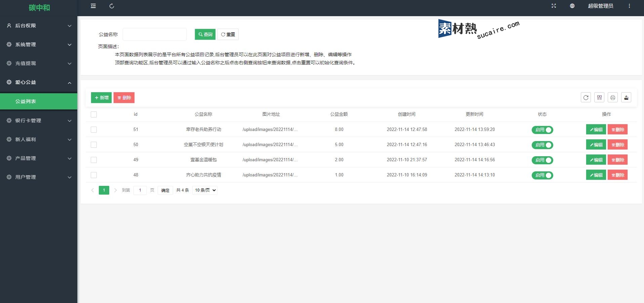Click the 系统管理 gear icon

click(9, 44)
